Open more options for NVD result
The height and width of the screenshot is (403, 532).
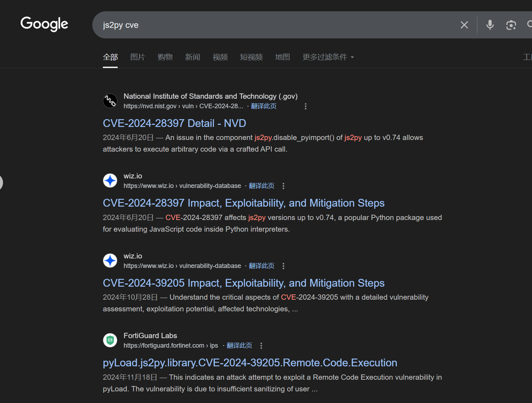coord(305,106)
